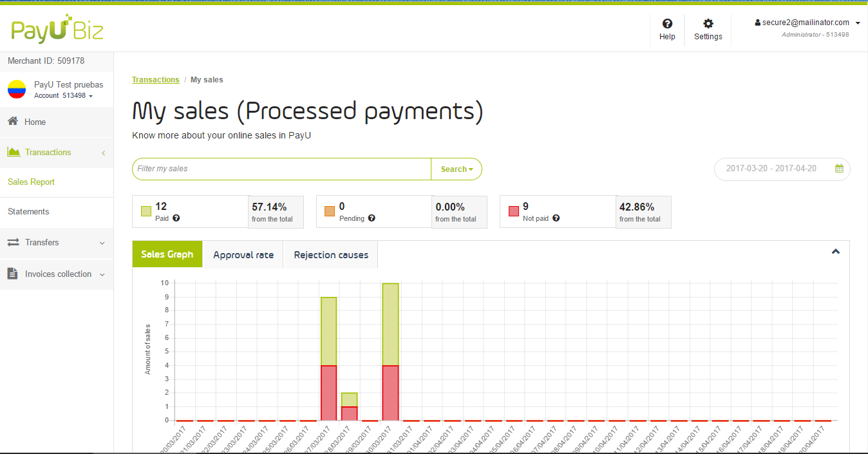Click the green Paid color swatch
Screen dimensions: 868x454
[x=146, y=211]
